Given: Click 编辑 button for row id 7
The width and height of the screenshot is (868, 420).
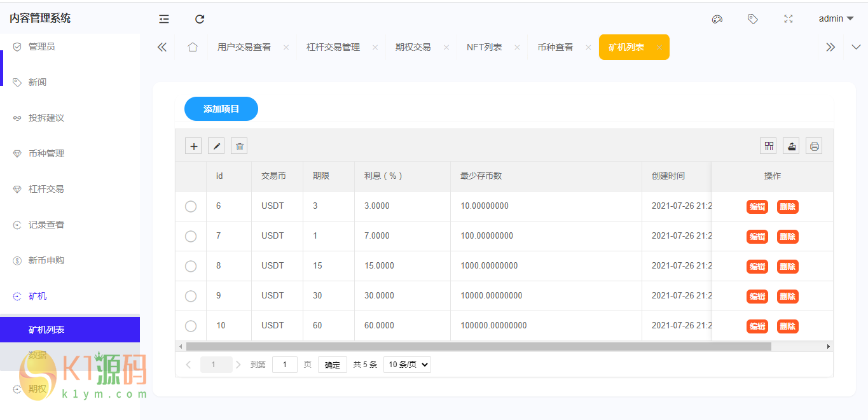Looking at the screenshot, I should point(757,237).
